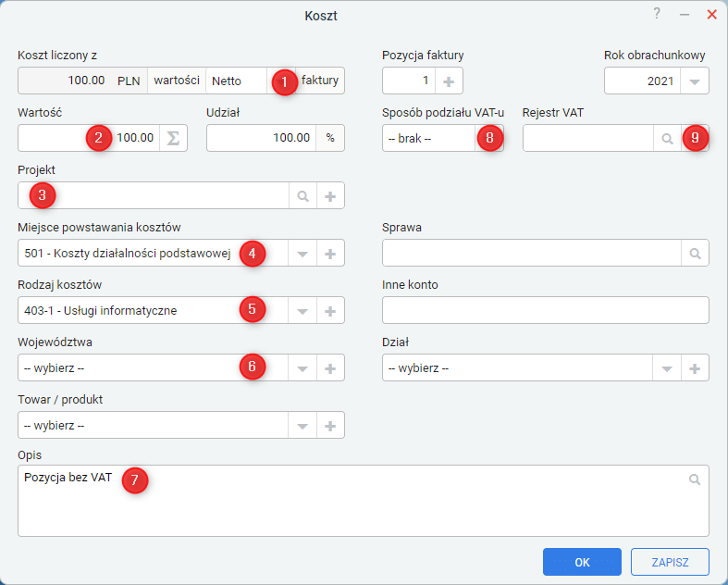Click the sigma sum icon in Wartość
The width and height of the screenshot is (728, 585).
point(173,138)
